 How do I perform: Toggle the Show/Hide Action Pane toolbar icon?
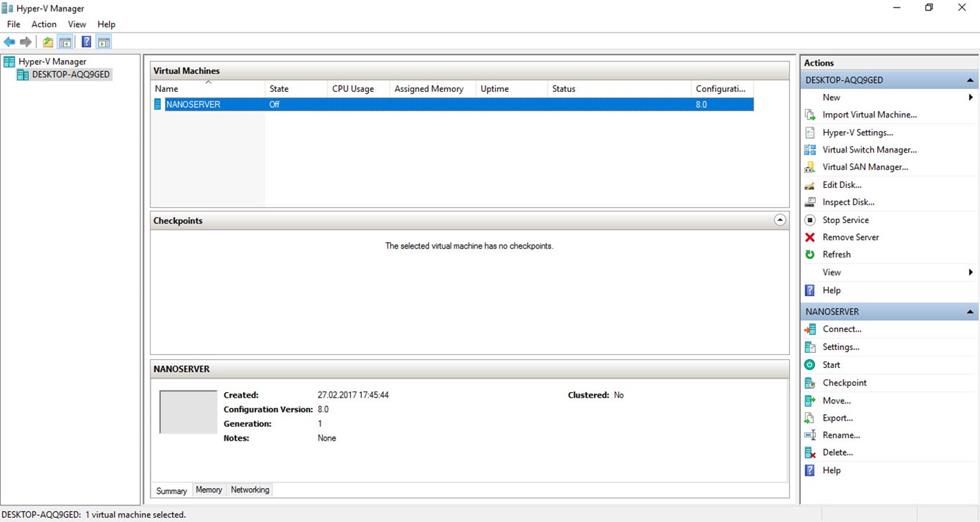(x=104, y=42)
